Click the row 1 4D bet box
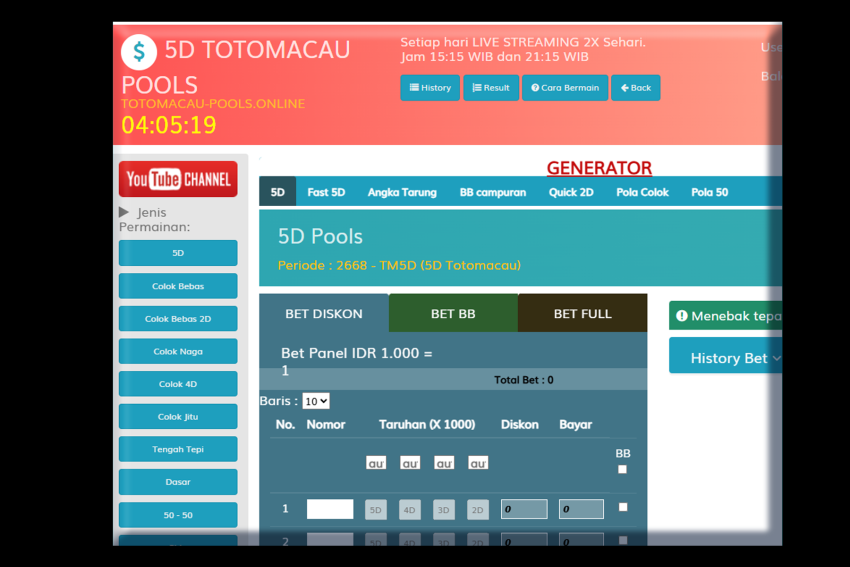The image size is (850, 567). pyautogui.click(x=410, y=510)
